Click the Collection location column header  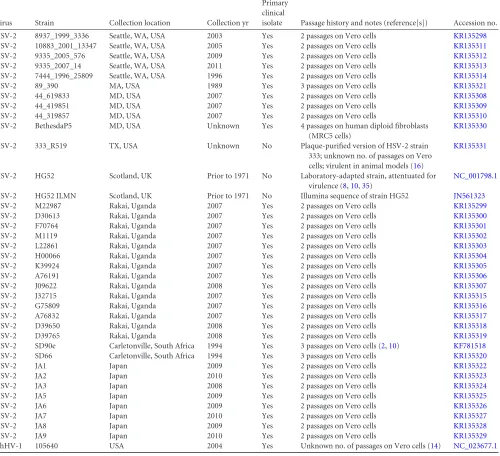point(139,23)
